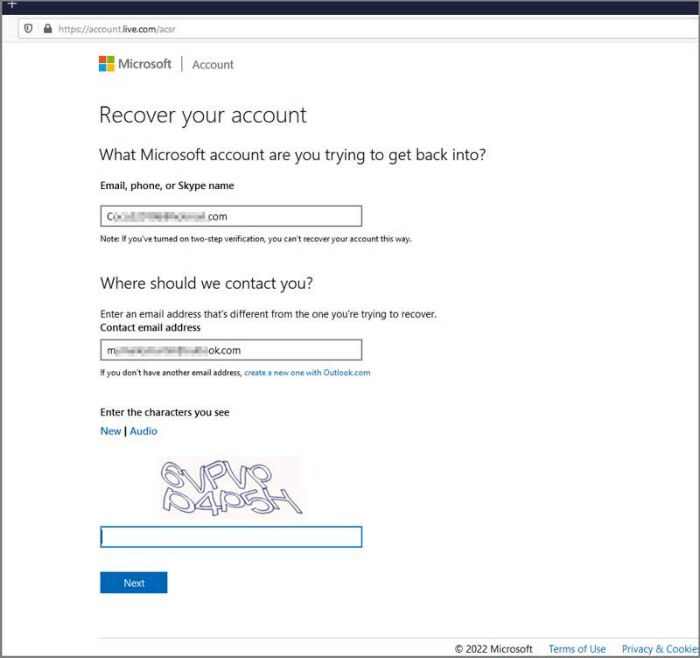This screenshot has height=658, width=700.
Task: Request a New captcha image
Action: (110, 431)
